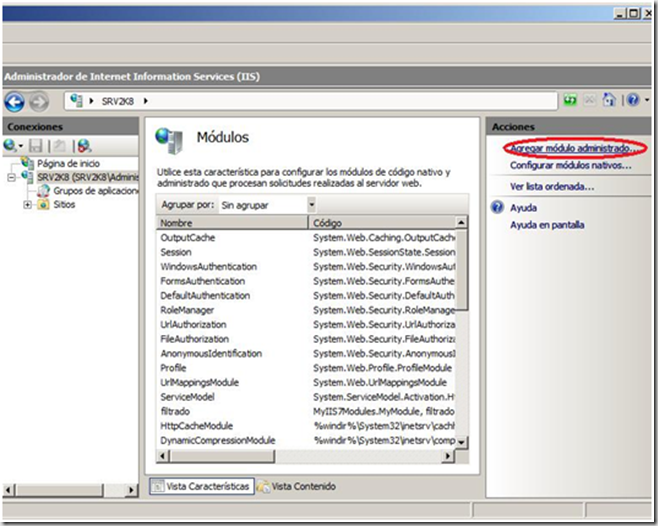
Task: Click the Vista Contenido folder icon
Action: click(263, 487)
